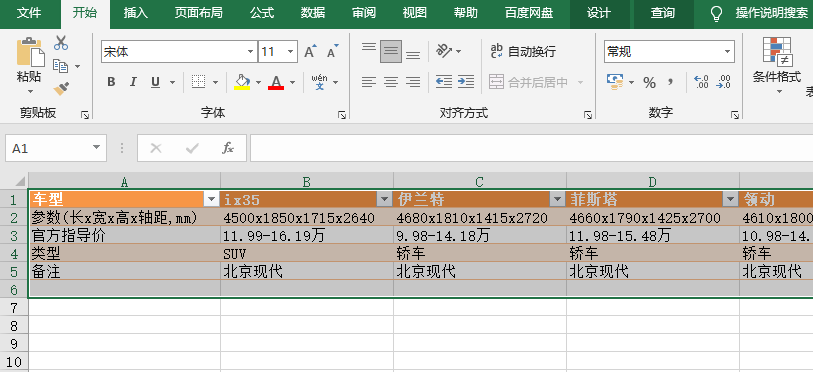Switch to the 公式 tab
The height and width of the screenshot is (372, 813).
[262, 13]
